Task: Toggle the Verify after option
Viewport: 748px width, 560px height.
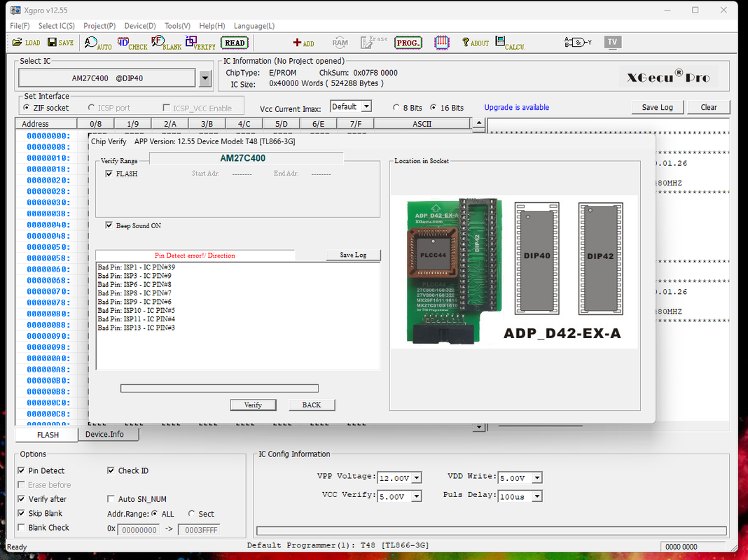Action: point(21,499)
